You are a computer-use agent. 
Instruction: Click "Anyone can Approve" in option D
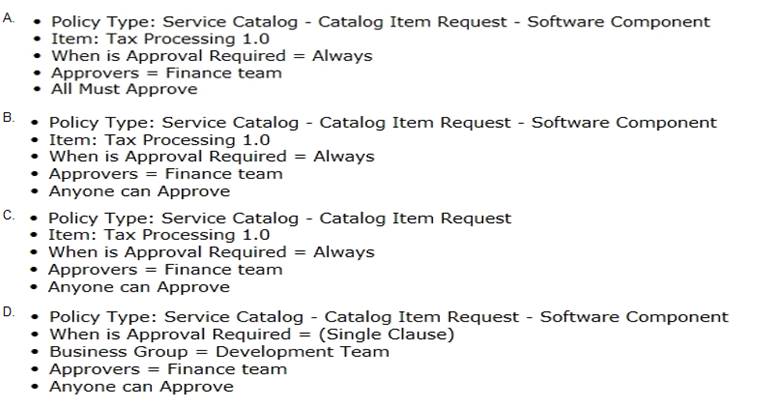141,386
